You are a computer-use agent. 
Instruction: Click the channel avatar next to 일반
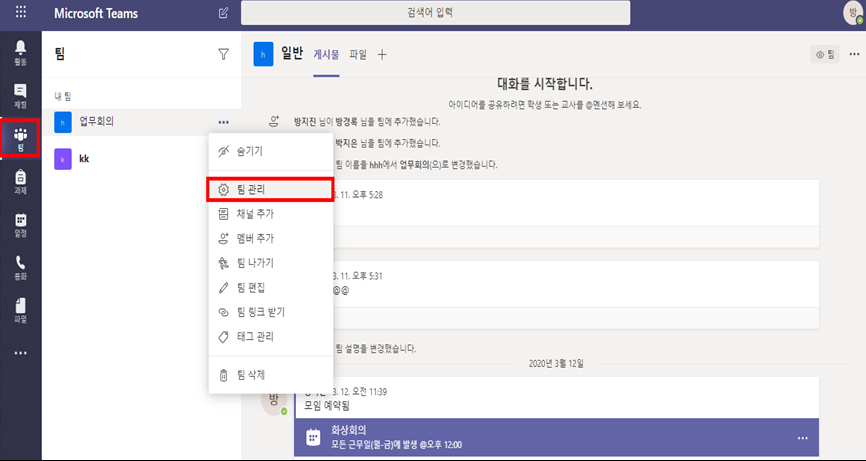click(x=263, y=55)
